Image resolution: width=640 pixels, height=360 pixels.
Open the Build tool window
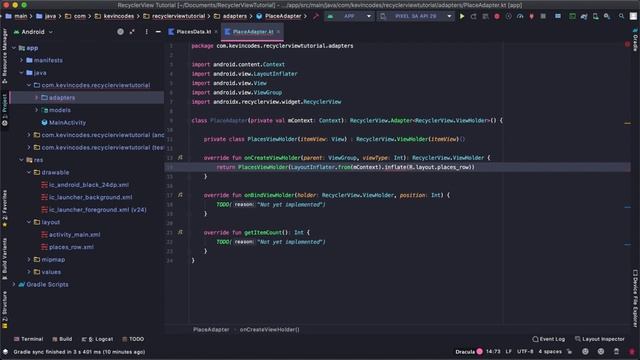pyautogui.click(x=62, y=339)
